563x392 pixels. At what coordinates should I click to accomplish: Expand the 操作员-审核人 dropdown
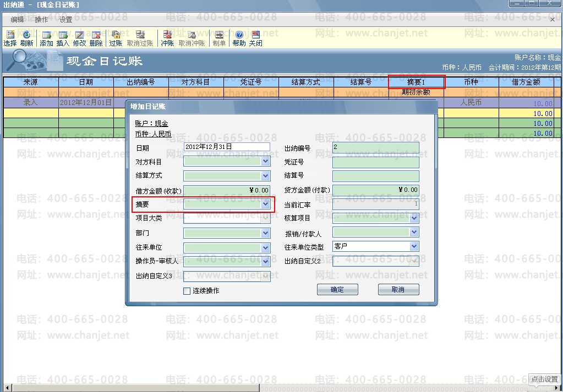266,262
